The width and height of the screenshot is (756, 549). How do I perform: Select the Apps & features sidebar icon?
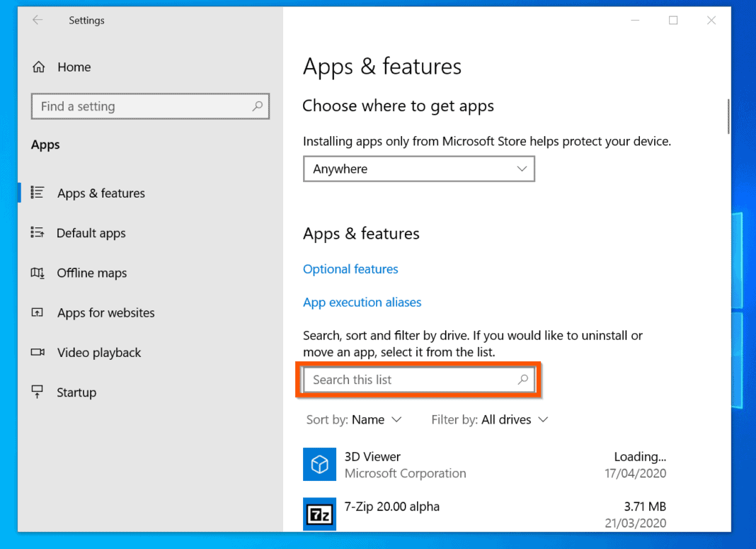pos(37,193)
